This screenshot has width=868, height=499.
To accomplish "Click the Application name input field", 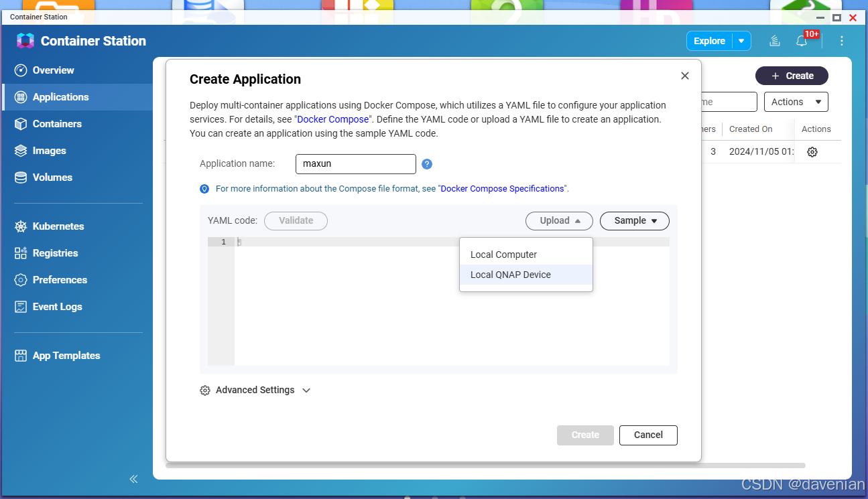I will click(356, 164).
